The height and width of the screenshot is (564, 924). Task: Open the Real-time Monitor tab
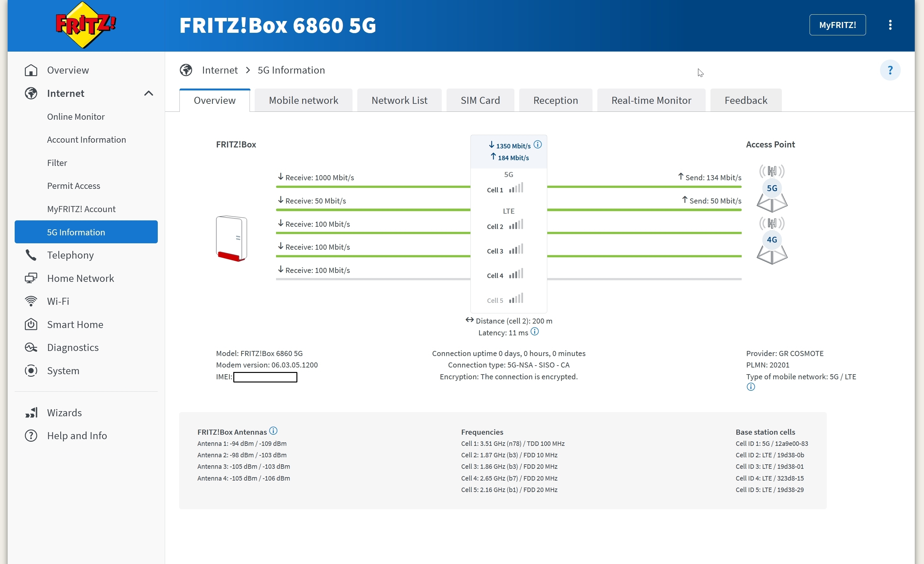[x=651, y=100]
